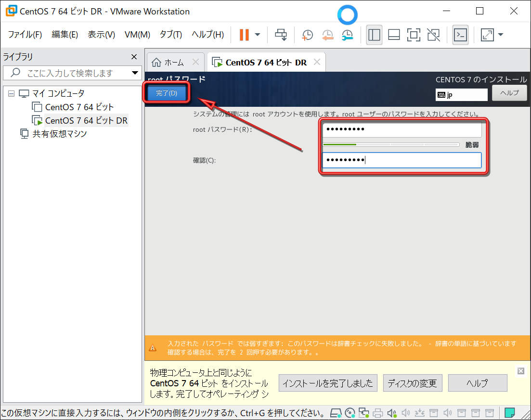Open the stretch display dropdown arrow

[x=501, y=35]
